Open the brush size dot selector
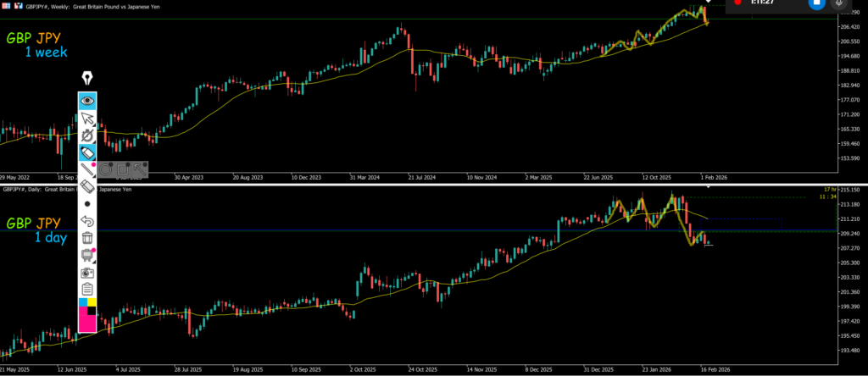Screen dimensions: 868x376 86,204
